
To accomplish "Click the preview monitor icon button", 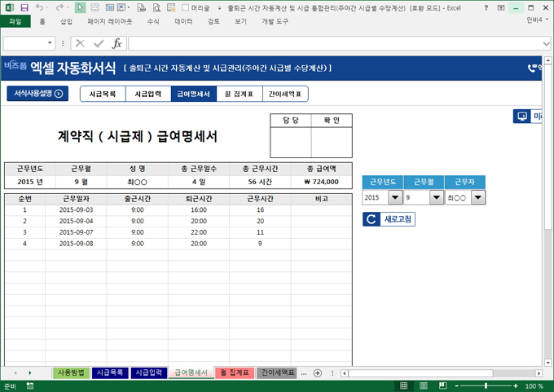I will pyautogui.click(x=522, y=117).
